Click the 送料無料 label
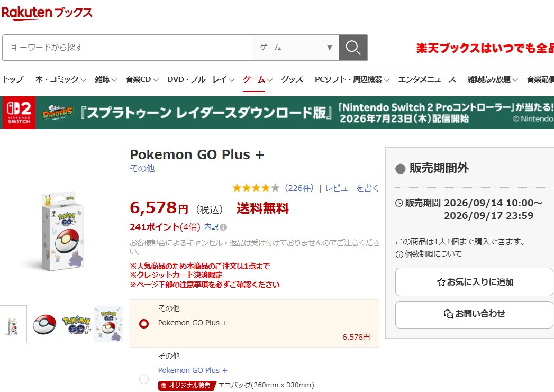This screenshot has height=392, width=554. coord(263,208)
